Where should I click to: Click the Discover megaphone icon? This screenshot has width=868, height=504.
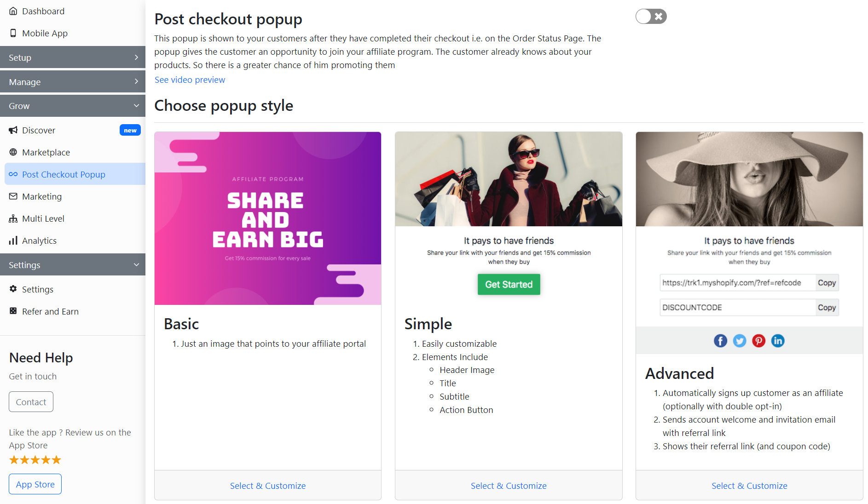pyautogui.click(x=13, y=130)
